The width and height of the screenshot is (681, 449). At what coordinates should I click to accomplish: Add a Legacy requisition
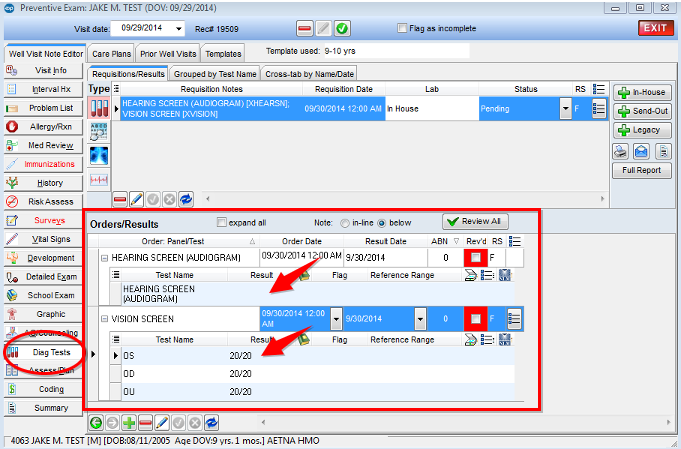coord(642,130)
